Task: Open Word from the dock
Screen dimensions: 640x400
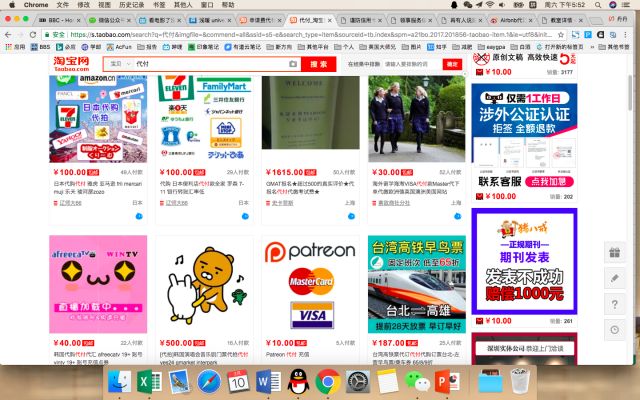Action: [268, 382]
